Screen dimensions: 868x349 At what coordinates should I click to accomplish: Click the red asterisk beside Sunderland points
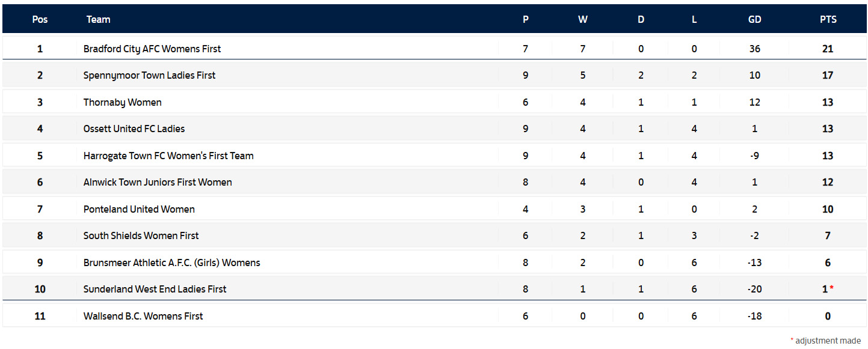point(832,288)
